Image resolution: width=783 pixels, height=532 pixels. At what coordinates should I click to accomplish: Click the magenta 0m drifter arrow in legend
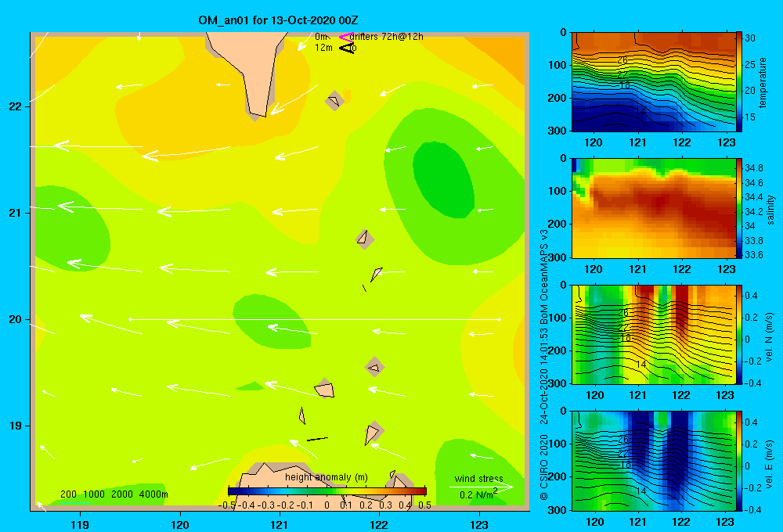(x=345, y=37)
